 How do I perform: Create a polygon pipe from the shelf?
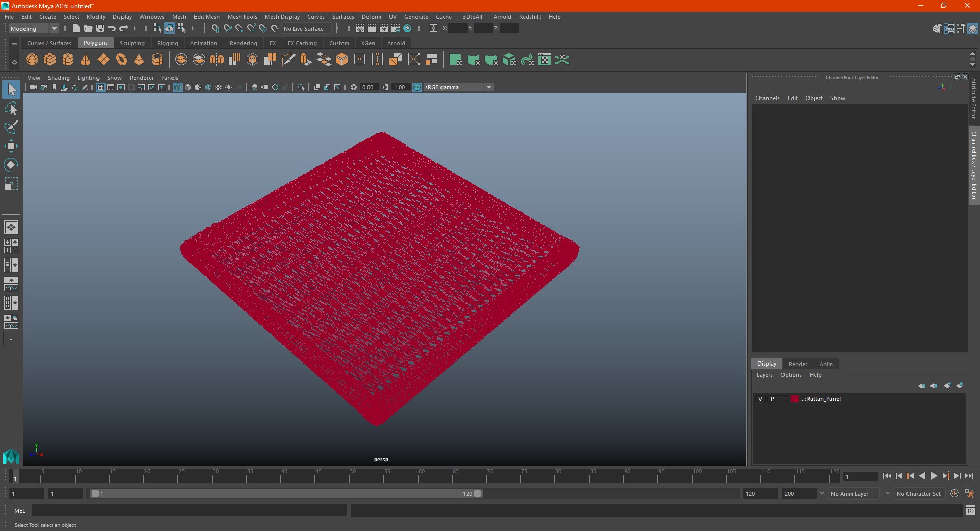pyautogui.click(x=157, y=60)
